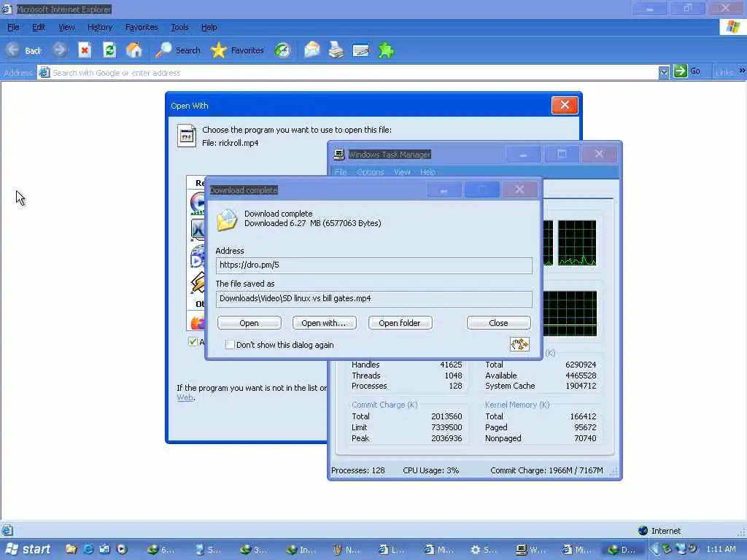Close the Open With dialog
The image size is (747, 560).
(x=565, y=105)
